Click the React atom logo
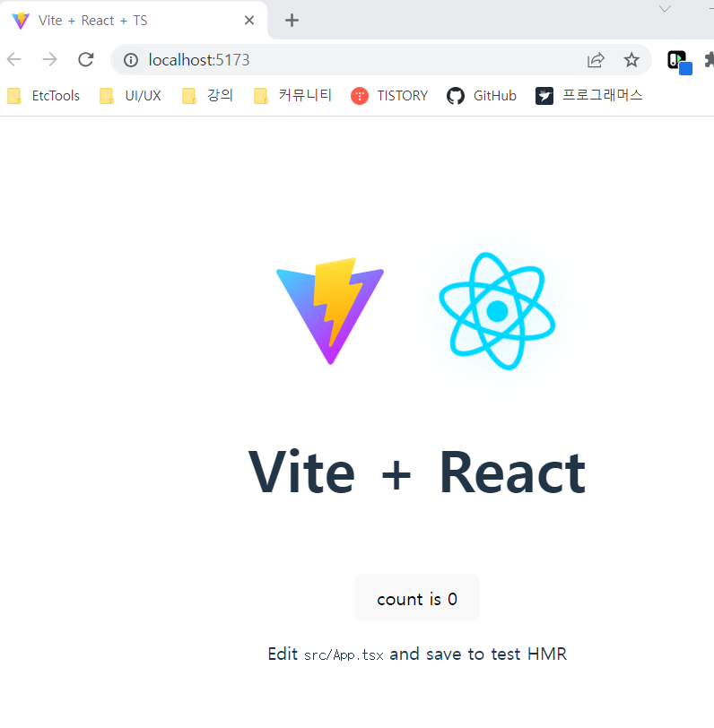Viewport: 714px width, 728px height. pyautogui.click(x=497, y=311)
